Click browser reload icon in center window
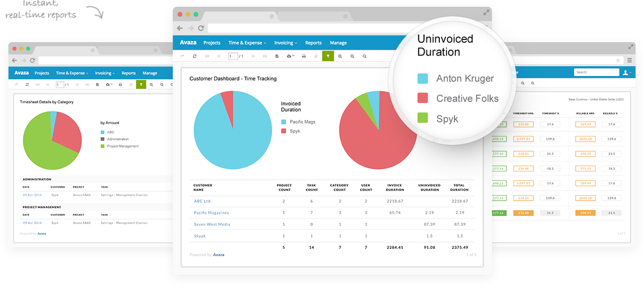The height and width of the screenshot is (286, 644). 201,28
